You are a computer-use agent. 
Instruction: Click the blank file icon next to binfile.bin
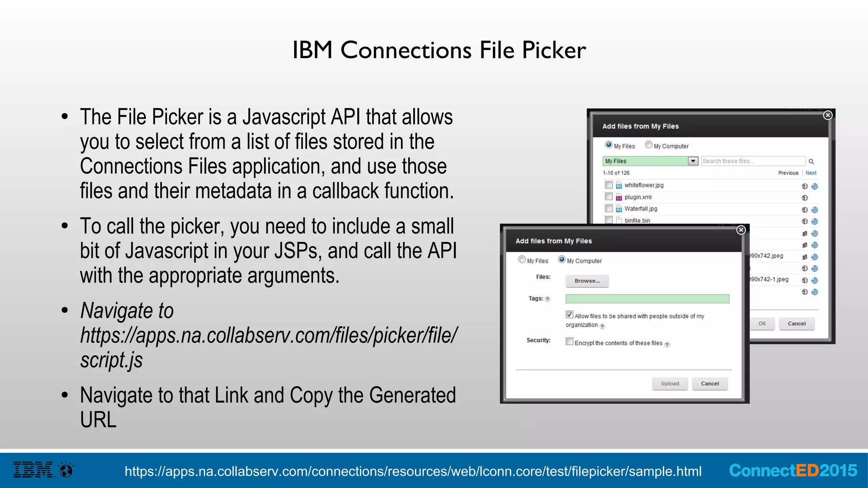(619, 220)
